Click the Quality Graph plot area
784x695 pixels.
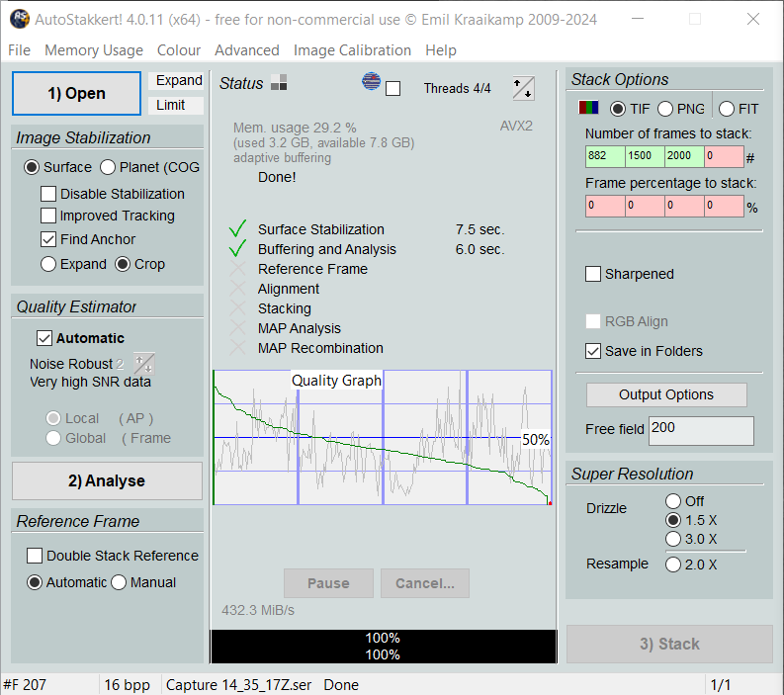[383, 438]
